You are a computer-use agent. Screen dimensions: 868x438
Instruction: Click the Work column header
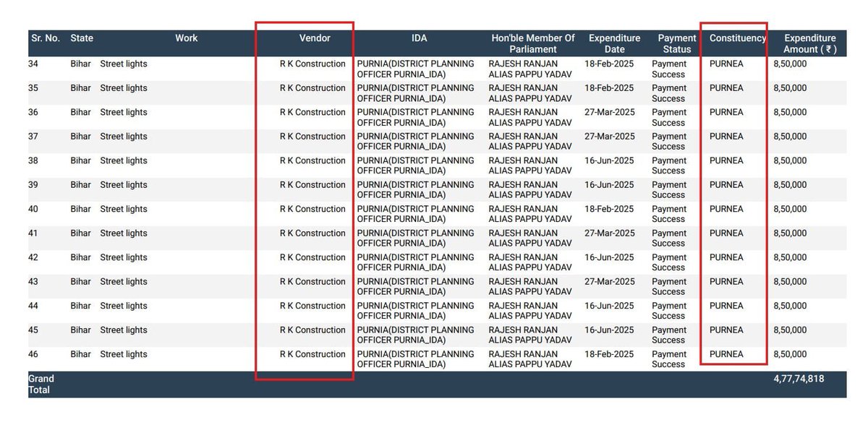tap(186, 38)
